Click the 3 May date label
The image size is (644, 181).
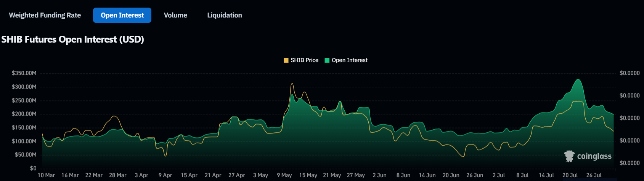click(x=260, y=175)
